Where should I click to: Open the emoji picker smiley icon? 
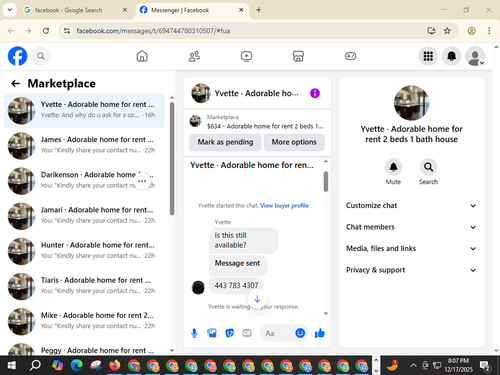pyautogui.click(x=300, y=333)
